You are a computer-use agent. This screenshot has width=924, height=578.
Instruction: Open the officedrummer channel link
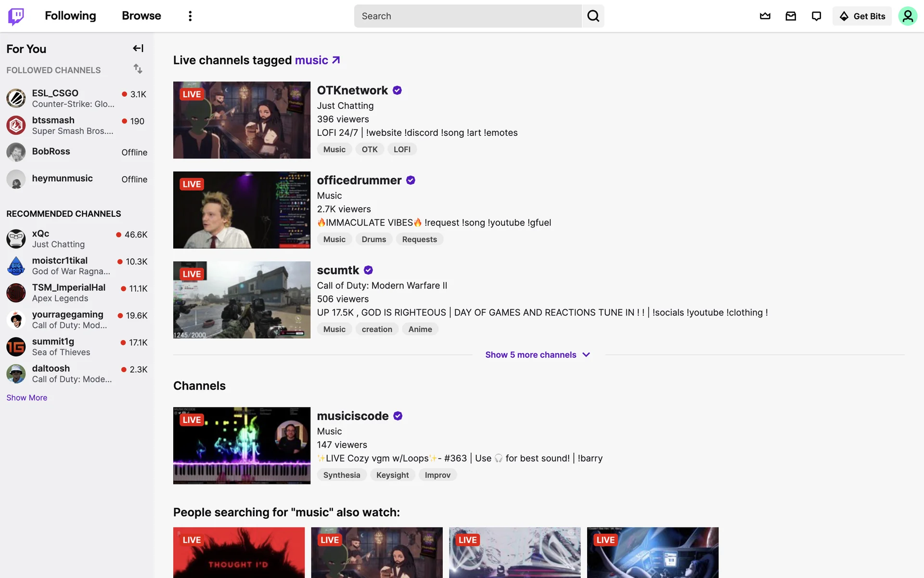click(359, 180)
